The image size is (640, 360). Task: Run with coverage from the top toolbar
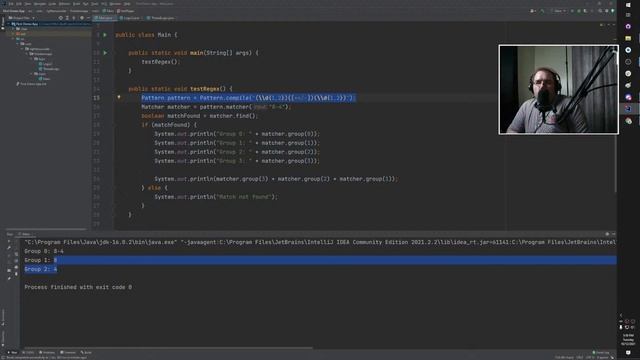point(585,11)
